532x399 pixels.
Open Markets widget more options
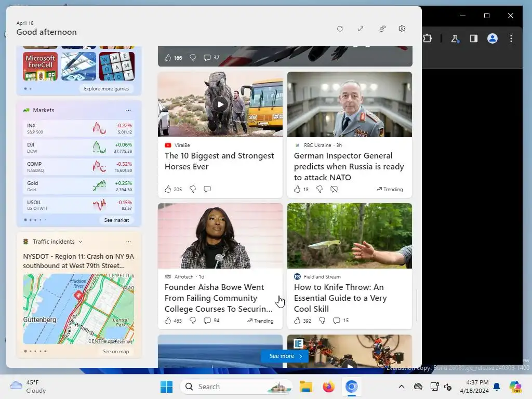pos(128,110)
